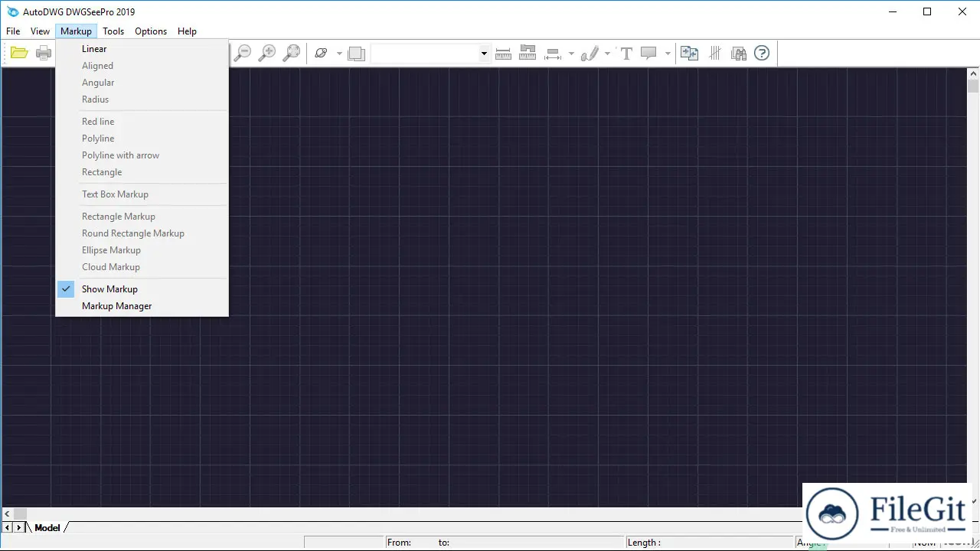Click the binoculars find text icon
The width and height of the screenshot is (980, 551).
[739, 53]
